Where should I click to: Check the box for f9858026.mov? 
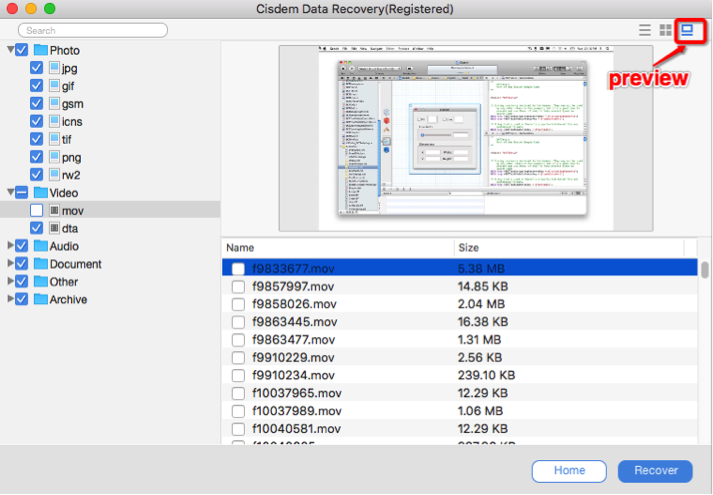tap(238, 304)
